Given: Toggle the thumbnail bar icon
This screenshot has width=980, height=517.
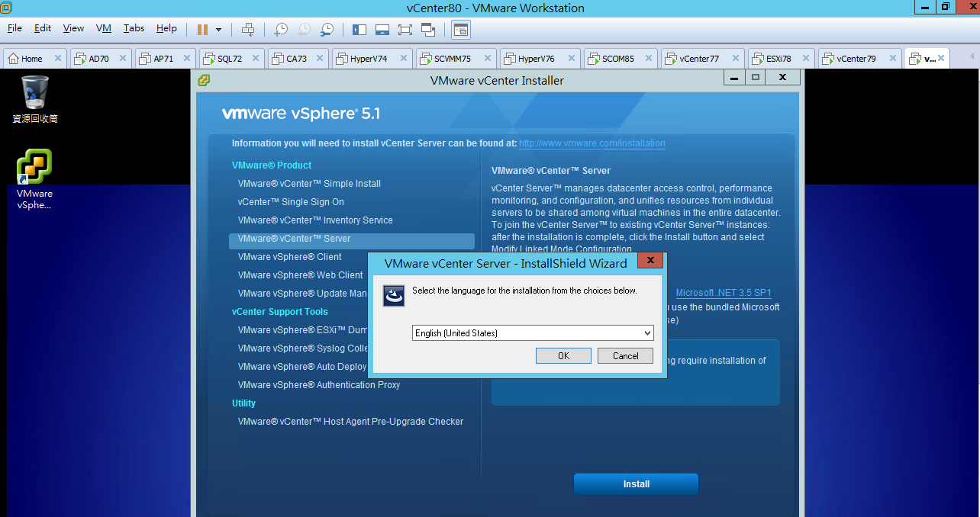Looking at the screenshot, I should [382, 30].
